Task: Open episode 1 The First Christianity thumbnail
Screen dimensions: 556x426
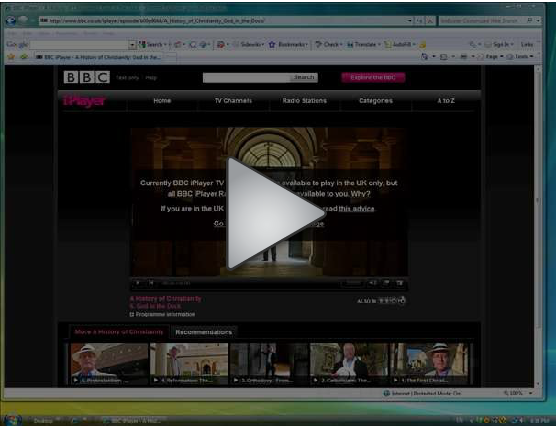Action: coord(429,364)
